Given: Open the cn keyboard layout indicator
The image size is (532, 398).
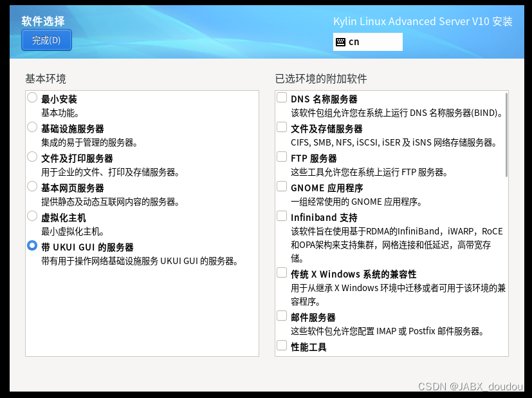Looking at the screenshot, I should tap(368, 42).
